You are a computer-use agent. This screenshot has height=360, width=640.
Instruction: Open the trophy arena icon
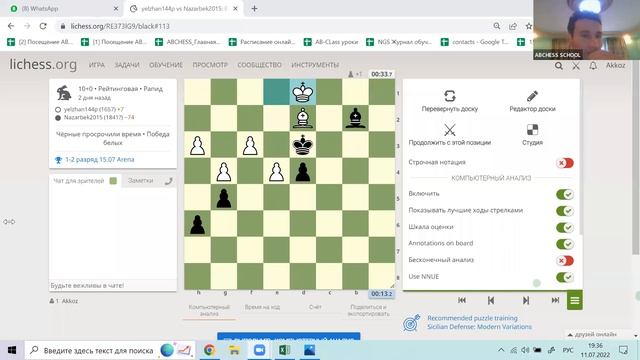(58, 160)
